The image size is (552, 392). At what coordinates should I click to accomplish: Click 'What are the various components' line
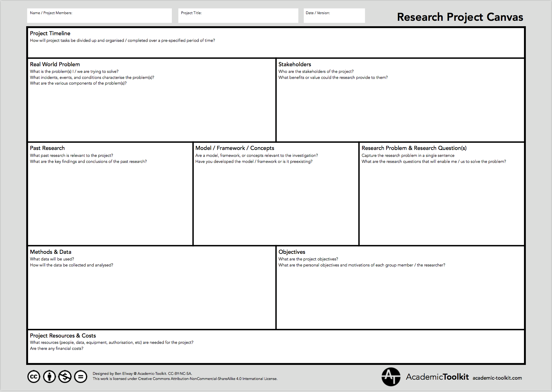click(78, 83)
